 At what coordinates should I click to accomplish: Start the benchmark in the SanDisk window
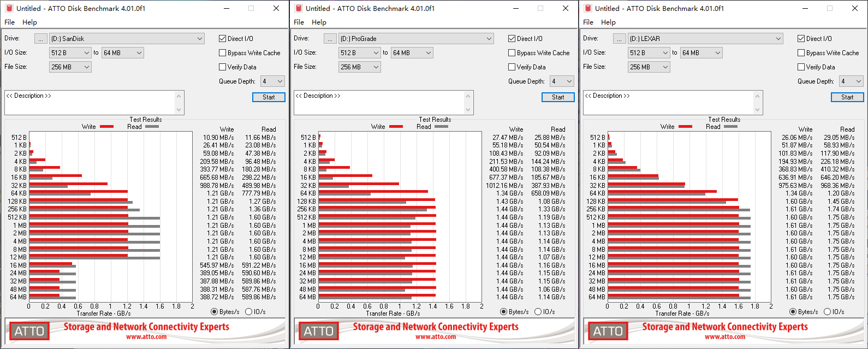pyautogui.click(x=269, y=97)
